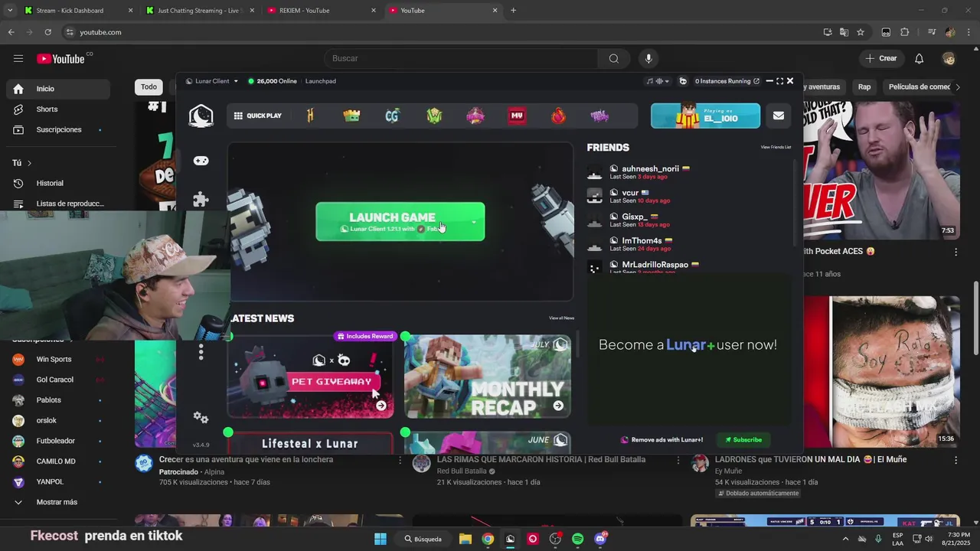
Task: Open Suscripciones in the YouTube sidebar
Action: click(57, 130)
